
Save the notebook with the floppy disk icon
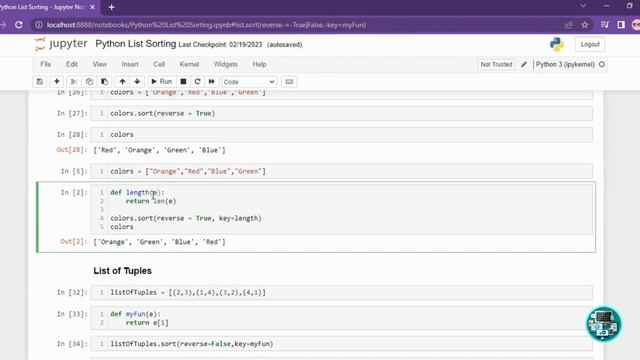click(40, 82)
